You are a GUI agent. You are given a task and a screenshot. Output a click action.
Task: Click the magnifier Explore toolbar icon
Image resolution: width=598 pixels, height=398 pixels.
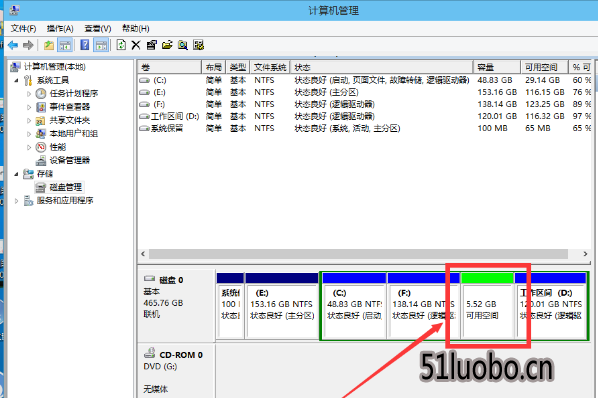pyautogui.click(x=183, y=45)
